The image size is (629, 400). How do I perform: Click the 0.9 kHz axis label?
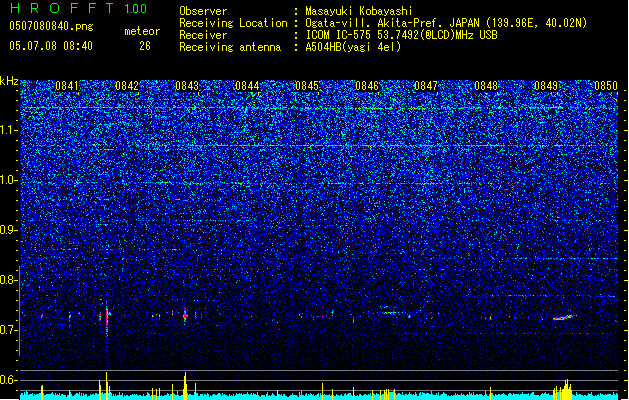[8, 230]
